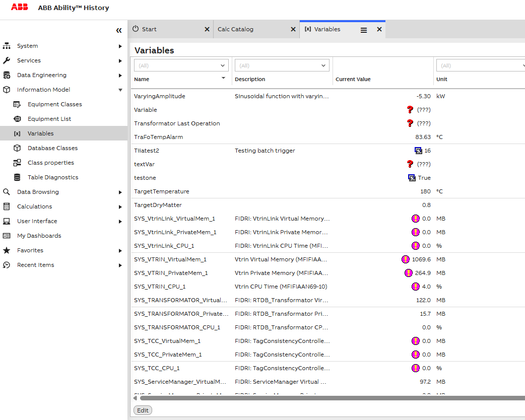This screenshot has height=420, width=525.
Task: Collapse the Information Model arrow
Action: pyautogui.click(x=120, y=90)
